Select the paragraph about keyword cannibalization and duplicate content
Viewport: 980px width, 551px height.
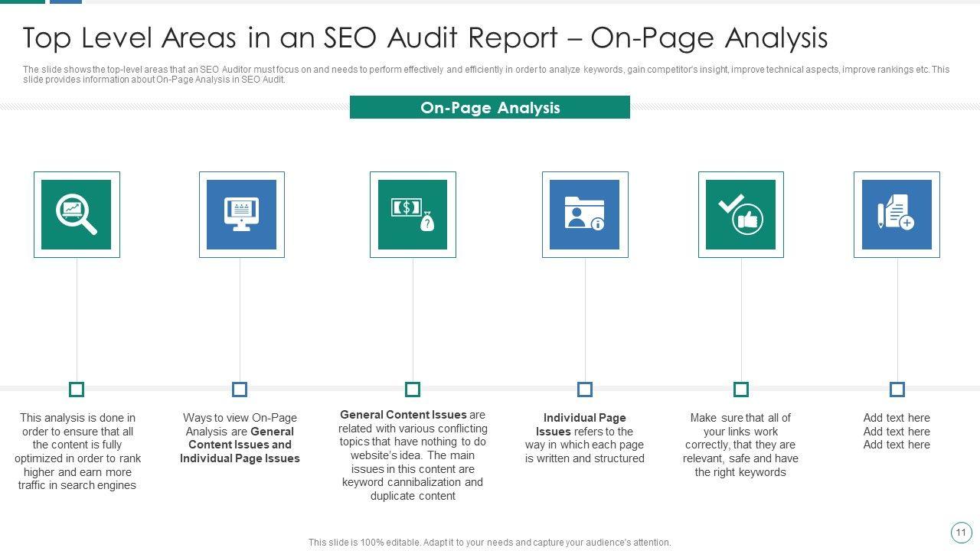(x=413, y=455)
